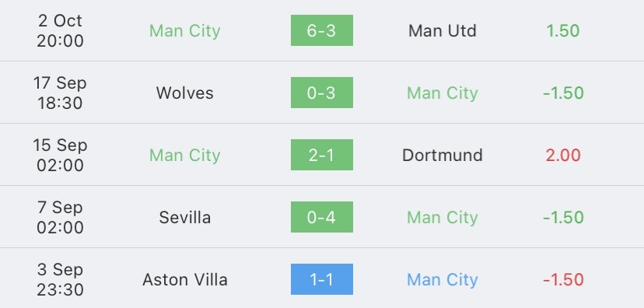
Task: Click the green 1.50 handicap value
Action: tap(563, 31)
